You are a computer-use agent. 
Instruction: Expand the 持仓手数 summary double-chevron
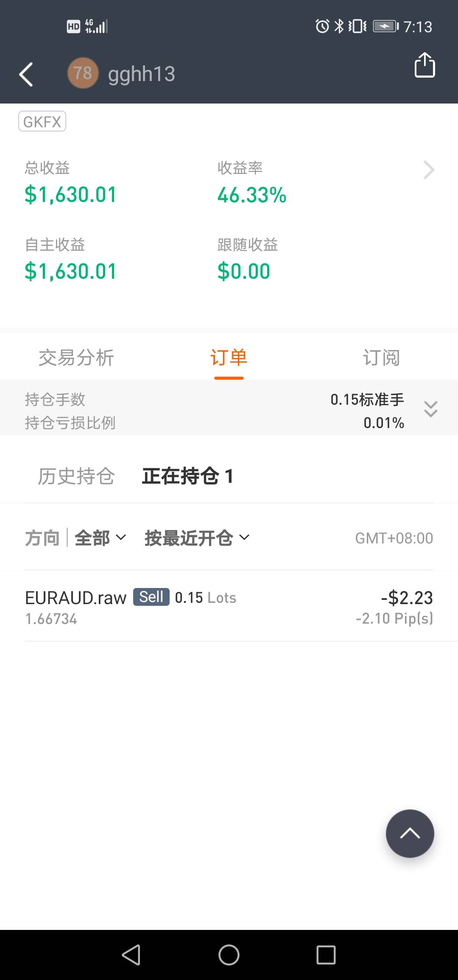click(430, 409)
